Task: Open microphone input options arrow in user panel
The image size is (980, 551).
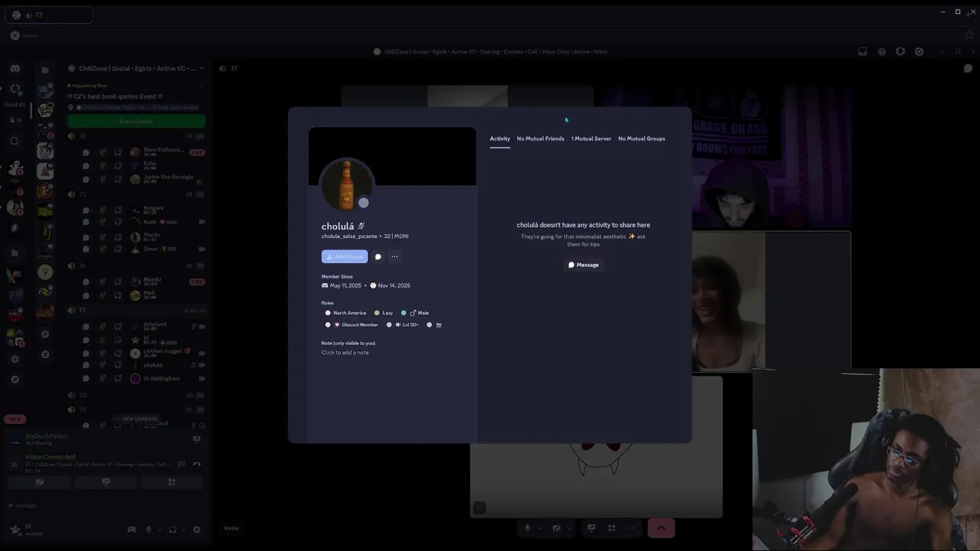Action: click(158, 530)
